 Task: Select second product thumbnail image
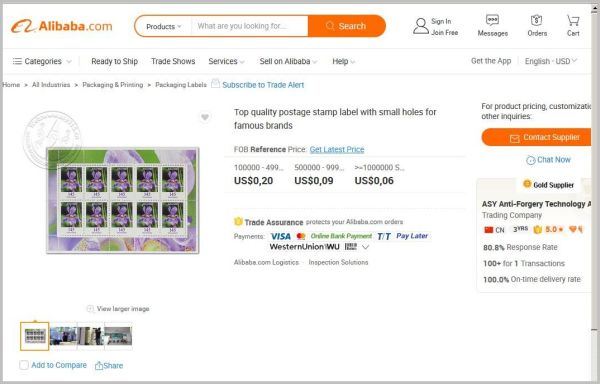[64, 336]
